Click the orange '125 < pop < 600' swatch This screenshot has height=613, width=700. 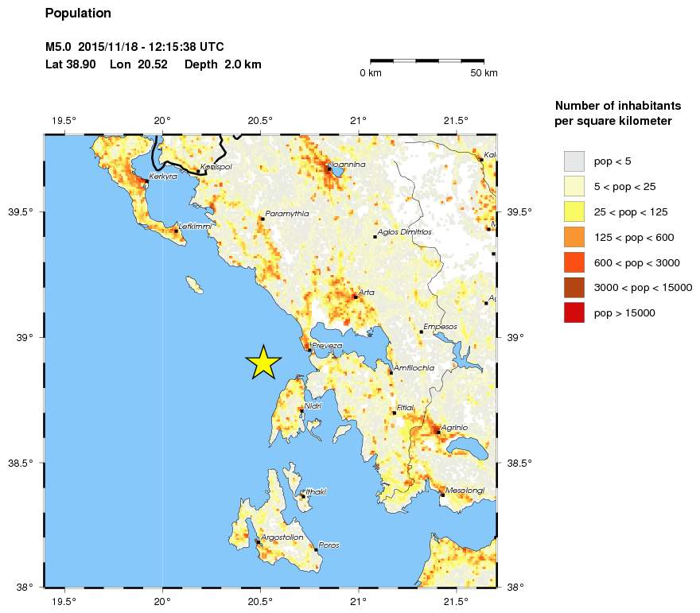pos(574,237)
